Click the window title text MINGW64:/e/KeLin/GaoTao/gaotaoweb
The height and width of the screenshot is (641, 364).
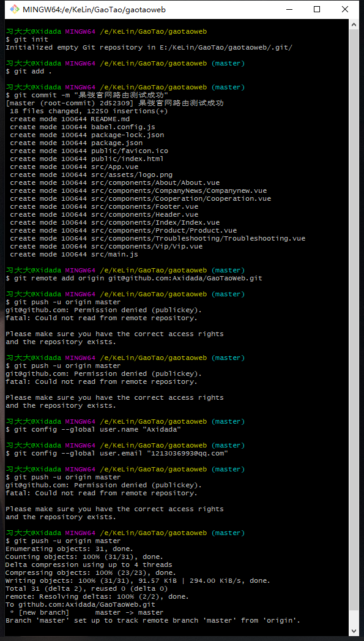94,9
